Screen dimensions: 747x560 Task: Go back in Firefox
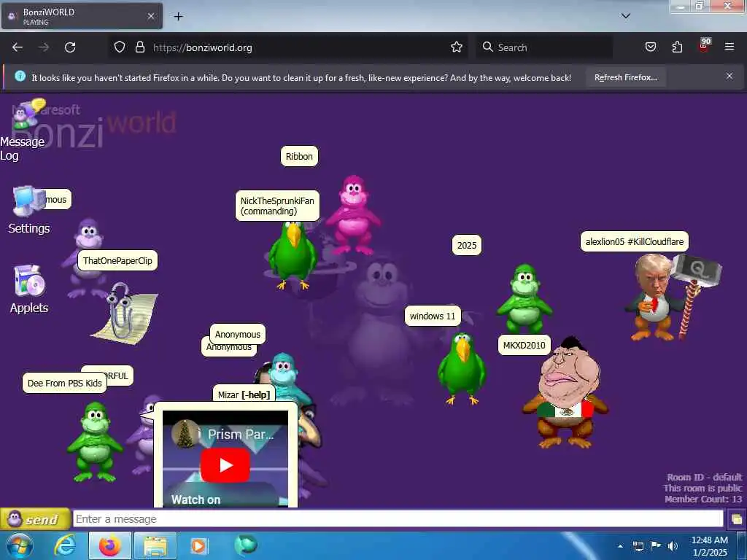pyautogui.click(x=18, y=47)
